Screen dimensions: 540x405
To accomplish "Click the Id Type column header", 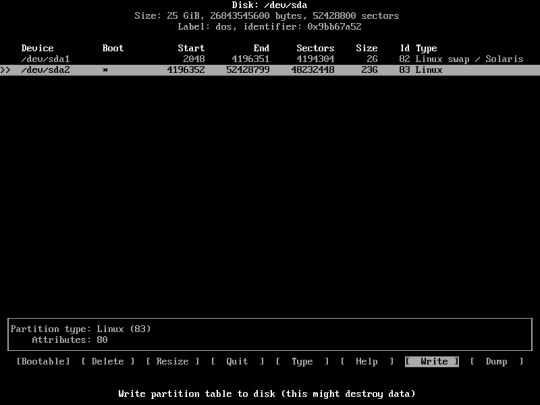I will point(418,48).
